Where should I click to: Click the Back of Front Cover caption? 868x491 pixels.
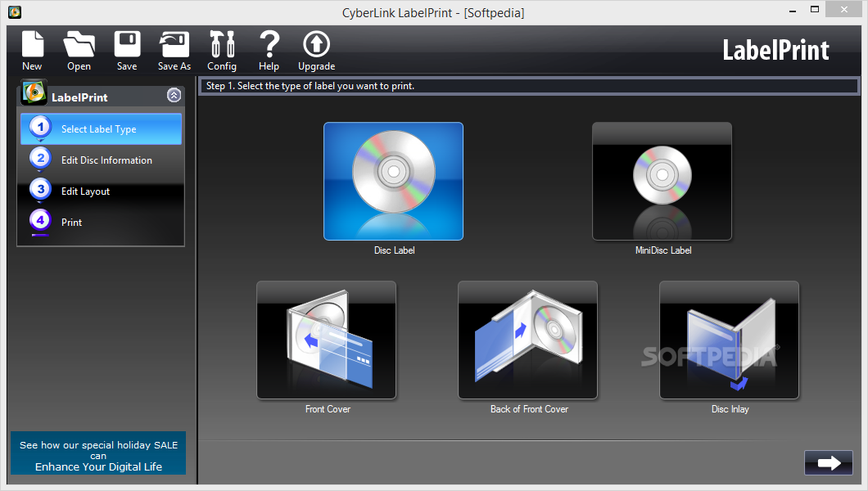point(529,409)
